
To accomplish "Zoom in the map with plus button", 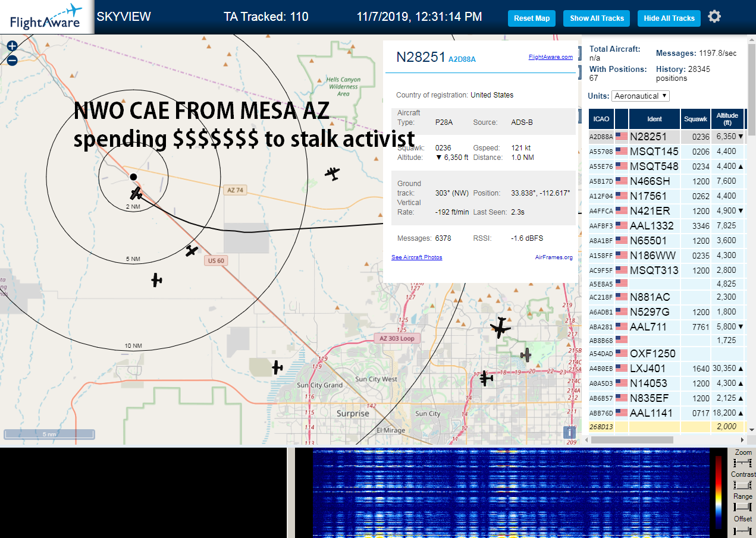I will coord(12,46).
